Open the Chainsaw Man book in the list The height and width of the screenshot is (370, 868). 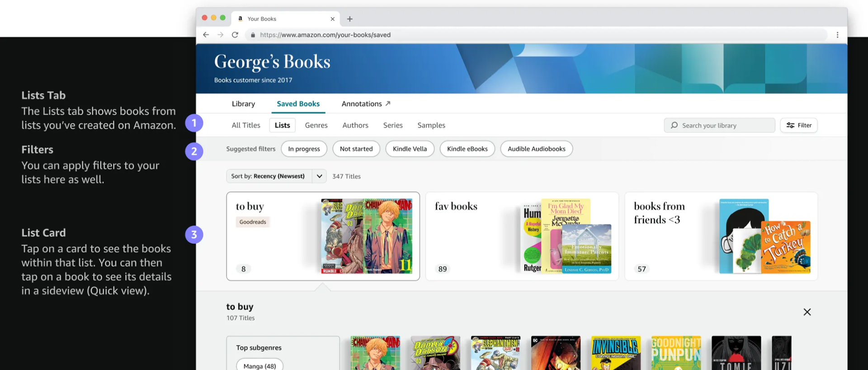[375, 353]
